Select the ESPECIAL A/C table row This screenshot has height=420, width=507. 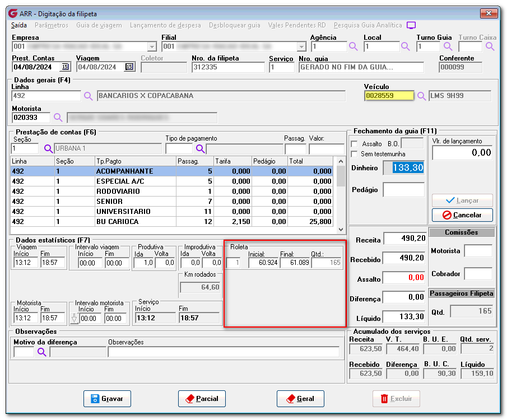(171, 181)
